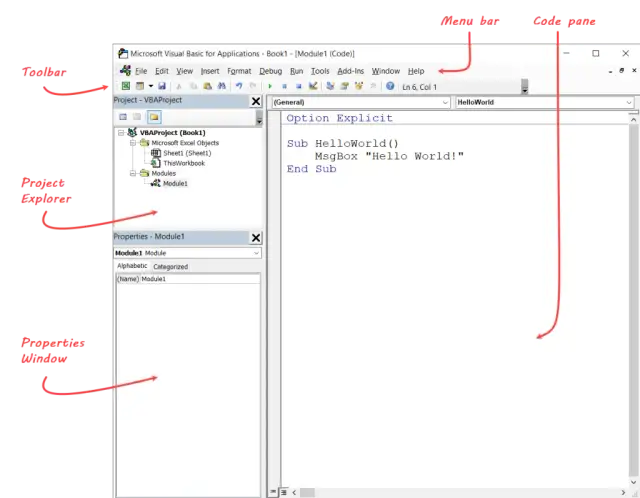Close the Properties - Module1 panel
Screen dimensions: 640x498
pos(256,238)
